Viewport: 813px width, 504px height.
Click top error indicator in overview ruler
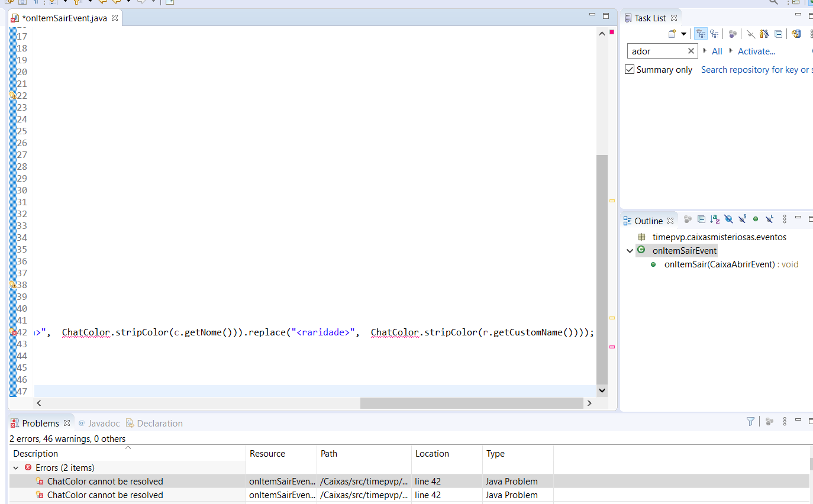612,32
